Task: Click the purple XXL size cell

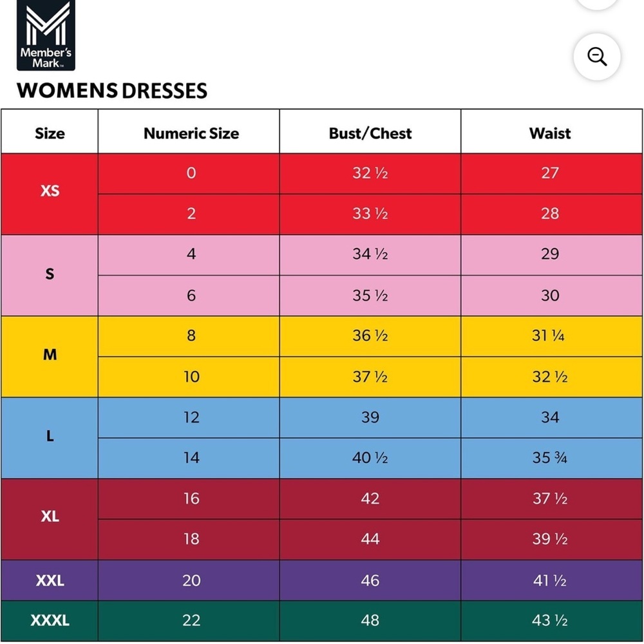Action: [50, 580]
